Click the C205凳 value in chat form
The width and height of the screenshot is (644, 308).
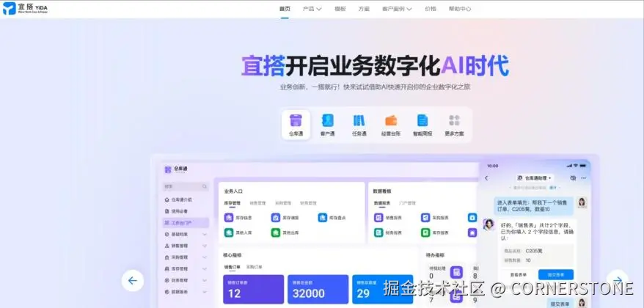[x=534, y=251]
